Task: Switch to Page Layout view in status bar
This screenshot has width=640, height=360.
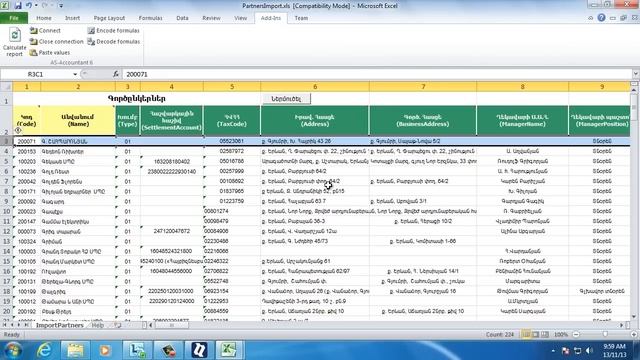Action: click(536, 334)
